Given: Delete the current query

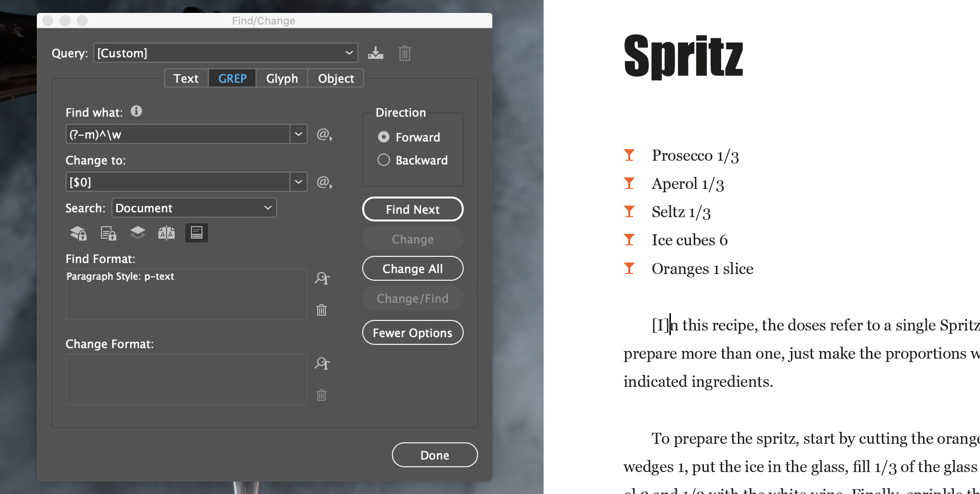Looking at the screenshot, I should pyautogui.click(x=404, y=53).
